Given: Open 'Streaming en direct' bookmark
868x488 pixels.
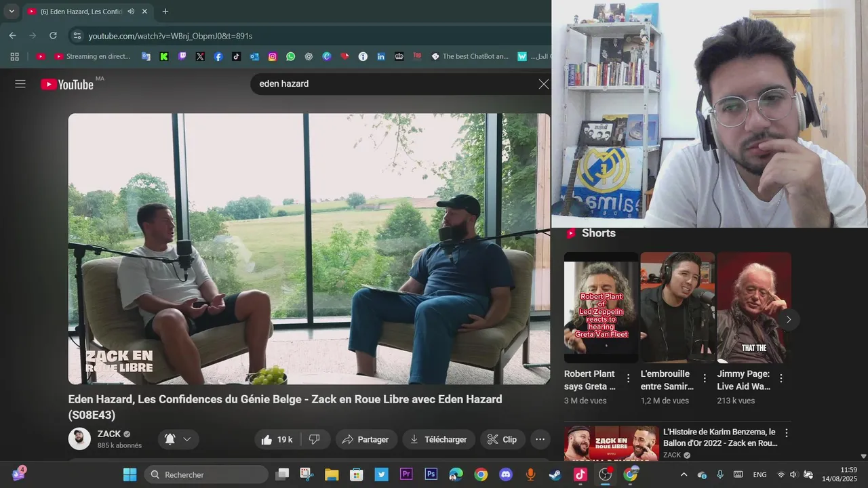Looking at the screenshot, I should (x=92, y=56).
